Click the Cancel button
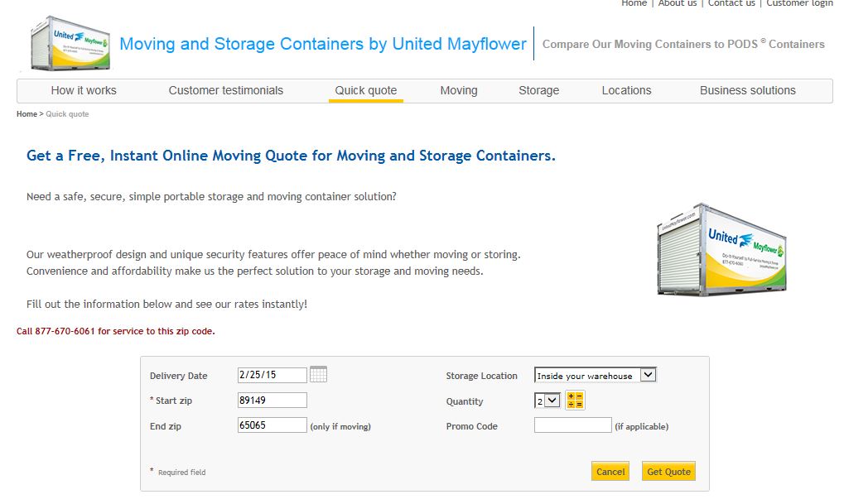 coord(610,471)
